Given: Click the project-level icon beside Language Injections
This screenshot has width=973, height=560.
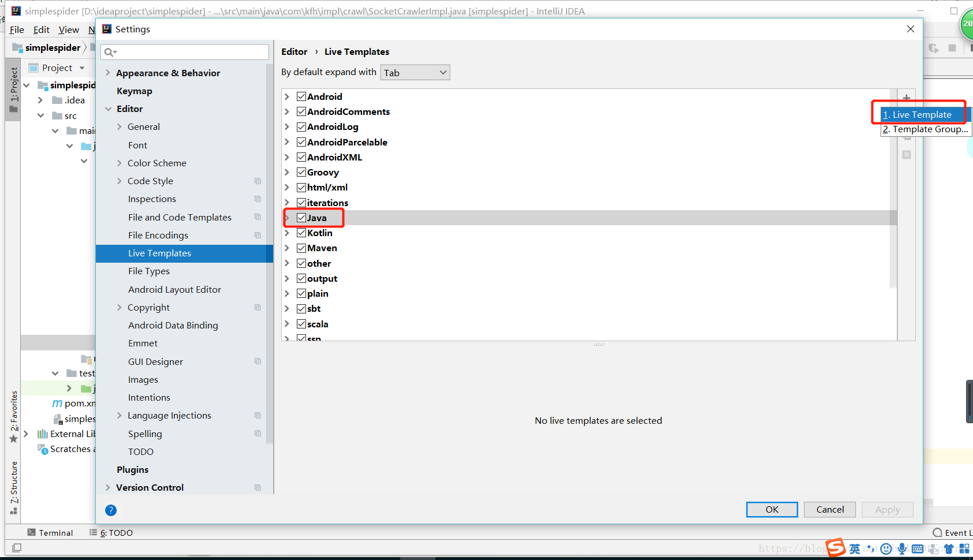Looking at the screenshot, I should point(258,416).
